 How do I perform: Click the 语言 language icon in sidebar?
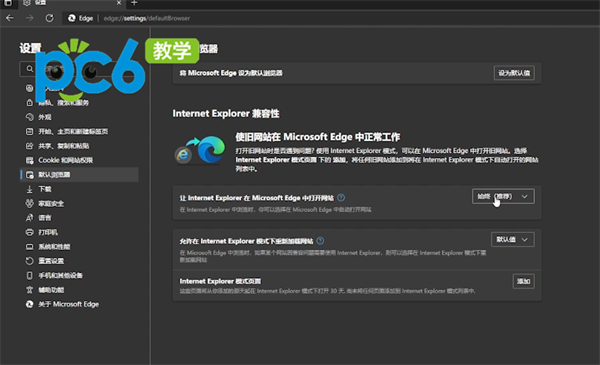pos(29,218)
